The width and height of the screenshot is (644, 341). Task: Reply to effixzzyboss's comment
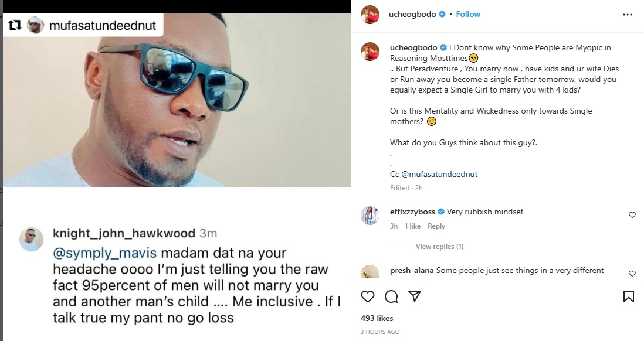tap(436, 226)
